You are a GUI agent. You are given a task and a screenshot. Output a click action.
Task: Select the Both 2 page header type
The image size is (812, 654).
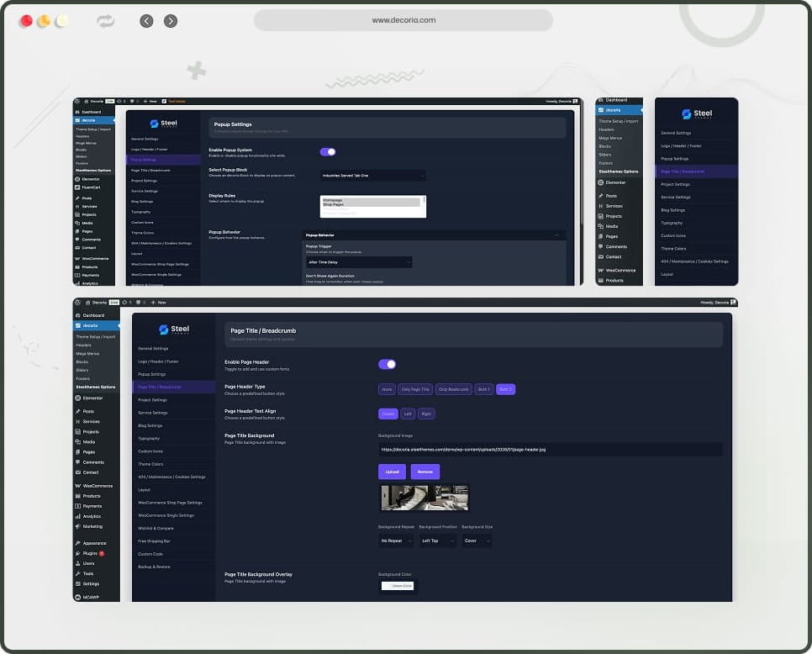click(505, 389)
